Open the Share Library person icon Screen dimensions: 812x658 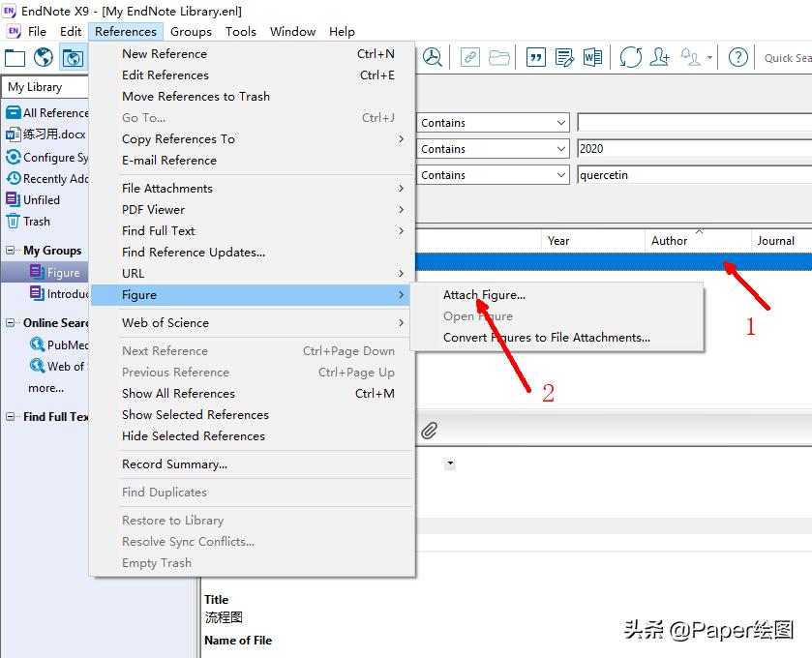pos(660,58)
